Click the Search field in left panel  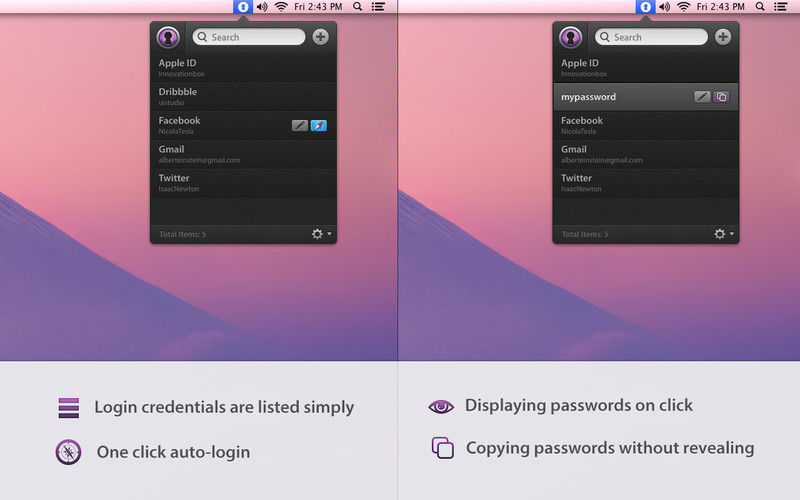[249, 37]
